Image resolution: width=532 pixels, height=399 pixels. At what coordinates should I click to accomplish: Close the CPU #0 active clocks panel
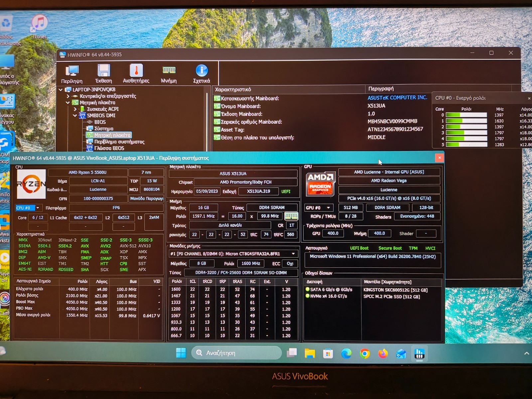[529, 98]
